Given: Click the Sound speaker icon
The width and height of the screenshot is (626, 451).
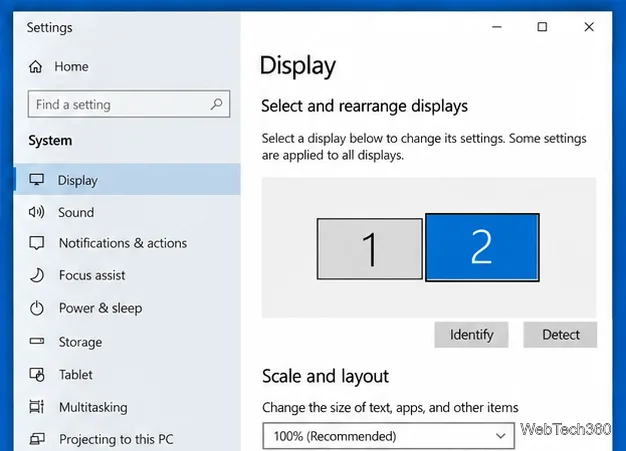Looking at the screenshot, I should click(36, 212).
